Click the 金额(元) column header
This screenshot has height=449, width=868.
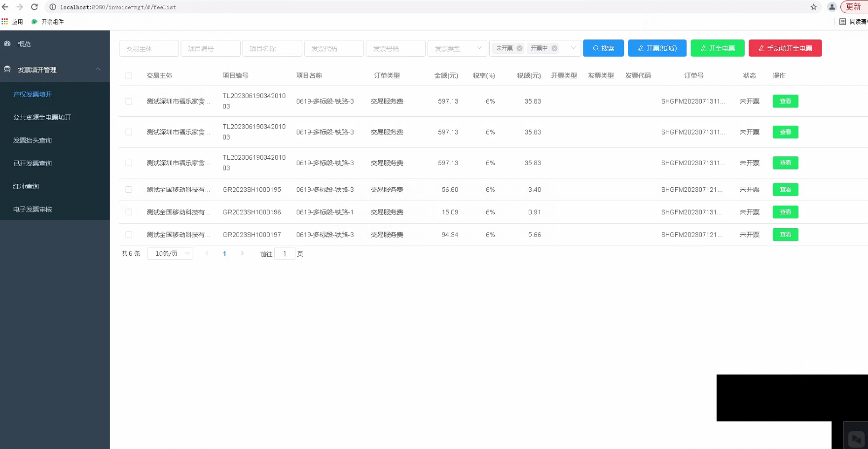pyautogui.click(x=446, y=75)
